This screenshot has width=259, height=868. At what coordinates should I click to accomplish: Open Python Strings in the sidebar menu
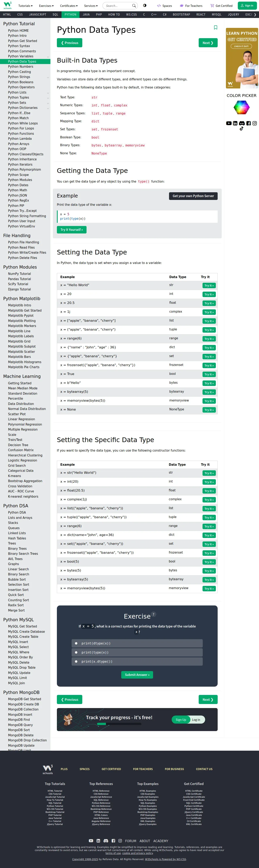click(x=19, y=77)
